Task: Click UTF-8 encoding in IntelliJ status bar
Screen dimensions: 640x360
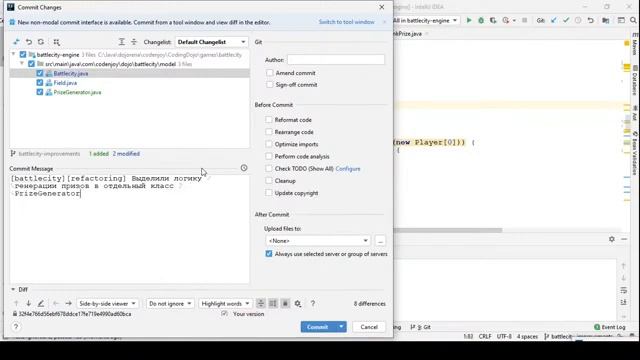Action: 504,337
